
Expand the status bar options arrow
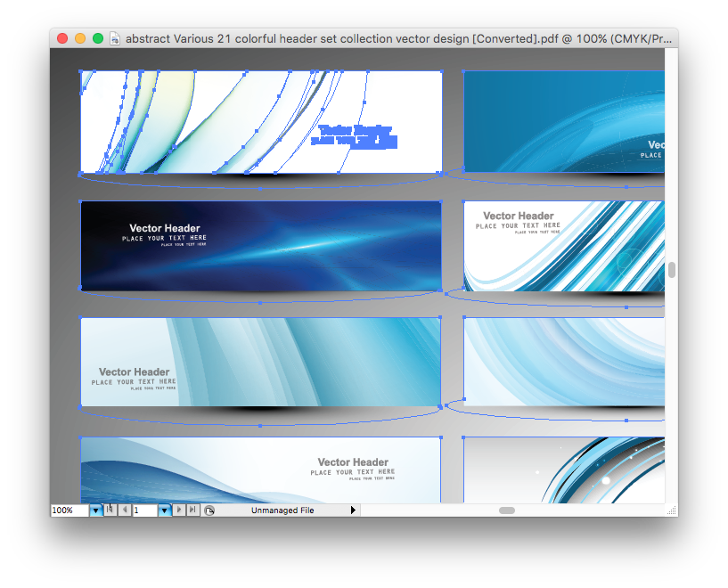pos(353,510)
